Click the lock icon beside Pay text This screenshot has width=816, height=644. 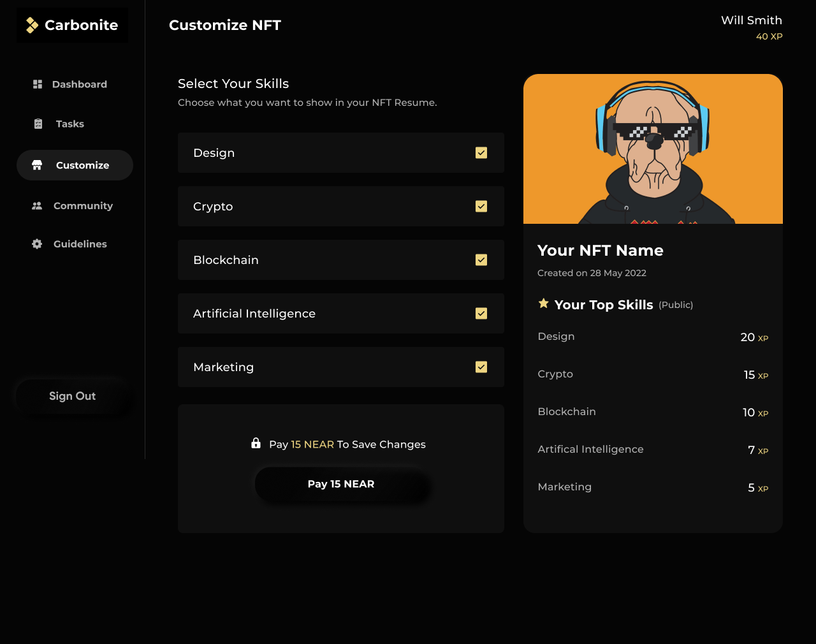tap(256, 443)
